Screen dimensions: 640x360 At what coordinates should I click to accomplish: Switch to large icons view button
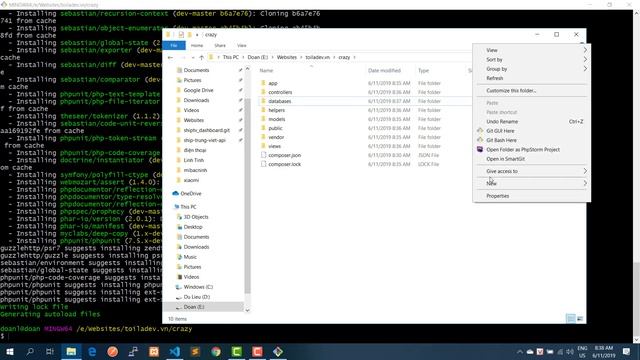tap(580, 318)
